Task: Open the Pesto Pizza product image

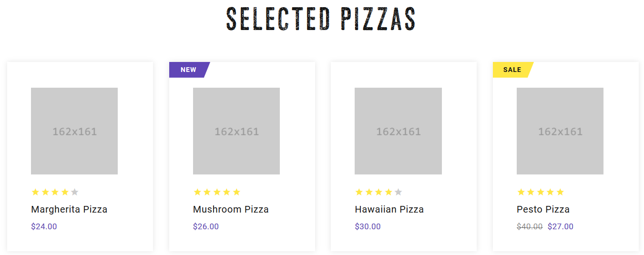Action: tap(560, 131)
